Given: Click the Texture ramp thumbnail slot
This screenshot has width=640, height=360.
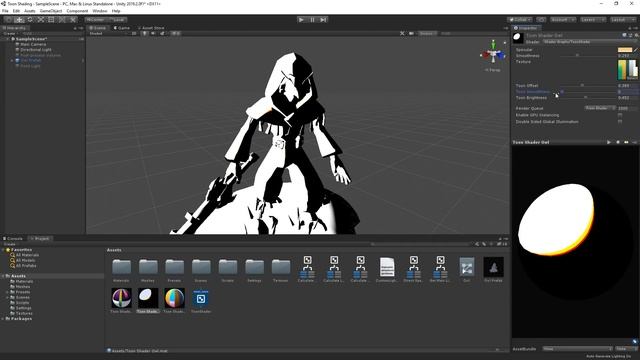Looking at the screenshot, I should [627, 70].
